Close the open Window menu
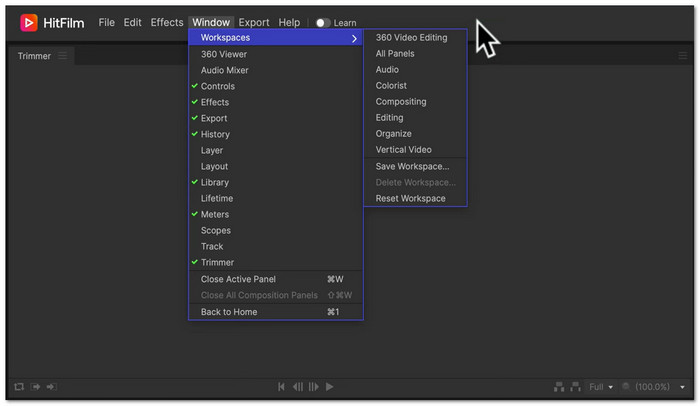The height and width of the screenshot is (406, 700). [x=211, y=22]
